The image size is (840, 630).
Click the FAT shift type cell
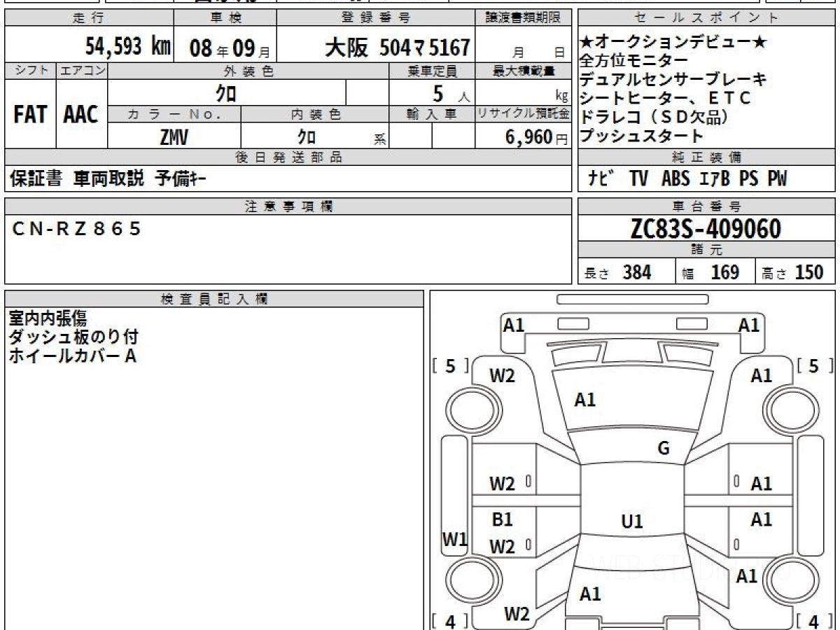pyautogui.click(x=30, y=114)
